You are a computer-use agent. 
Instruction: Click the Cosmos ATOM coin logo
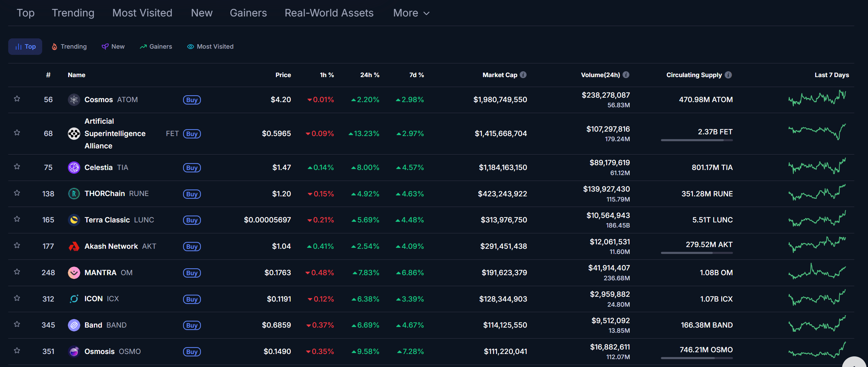point(74,100)
